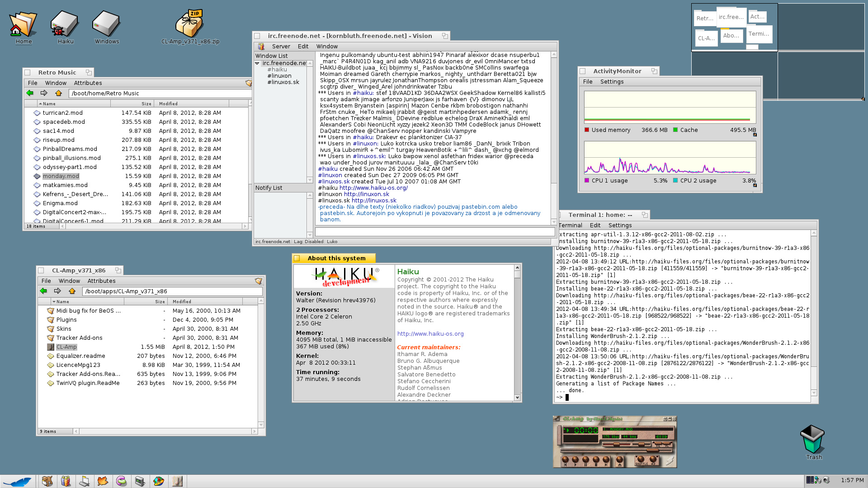Go to parent folder in Retro Music

click(58, 93)
